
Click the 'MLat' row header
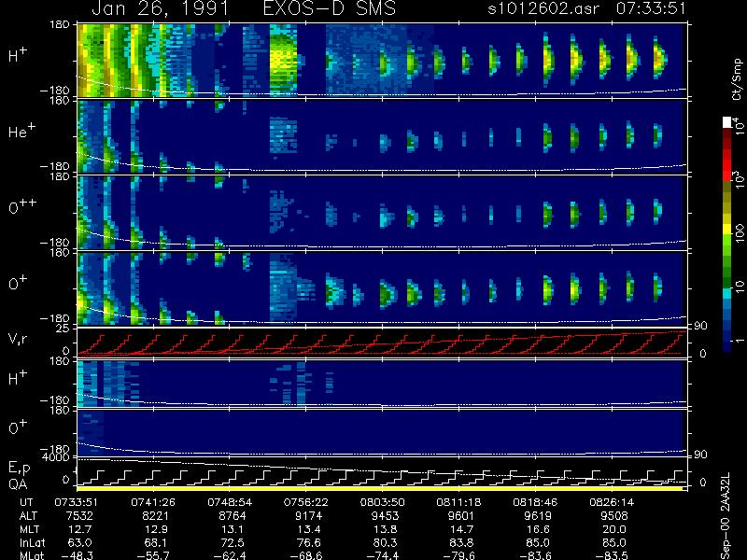tap(32, 555)
